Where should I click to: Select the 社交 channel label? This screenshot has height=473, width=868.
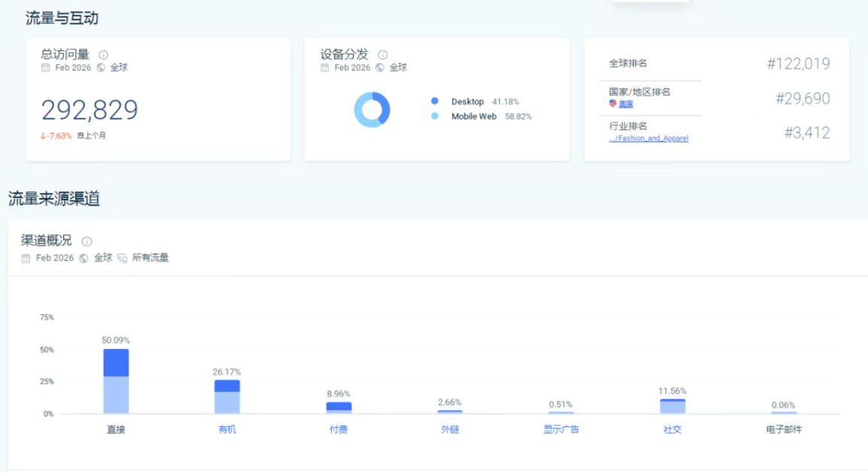672,429
